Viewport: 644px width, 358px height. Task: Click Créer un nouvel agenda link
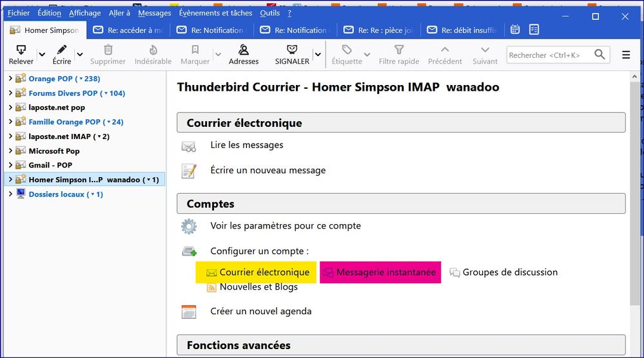point(261,311)
